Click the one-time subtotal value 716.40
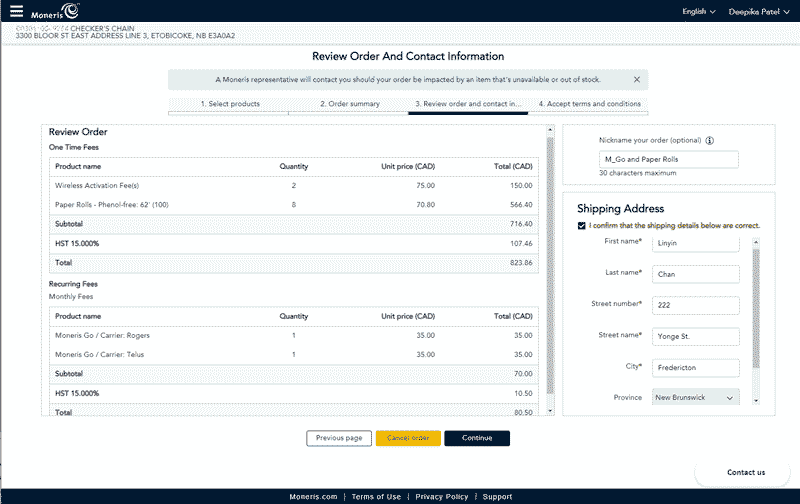The width and height of the screenshot is (800, 504). [x=521, y=224]
